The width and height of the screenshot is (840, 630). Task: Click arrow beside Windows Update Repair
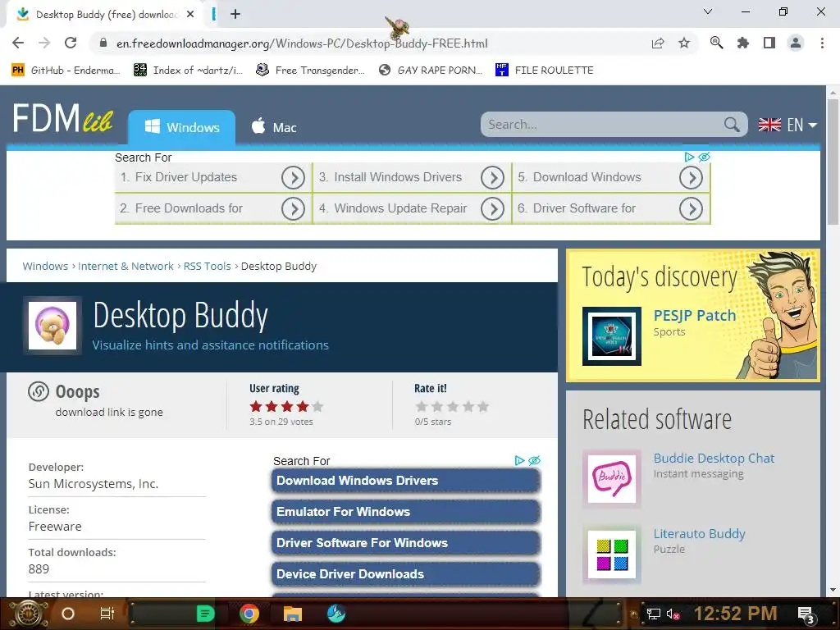[x=492, y=209]
